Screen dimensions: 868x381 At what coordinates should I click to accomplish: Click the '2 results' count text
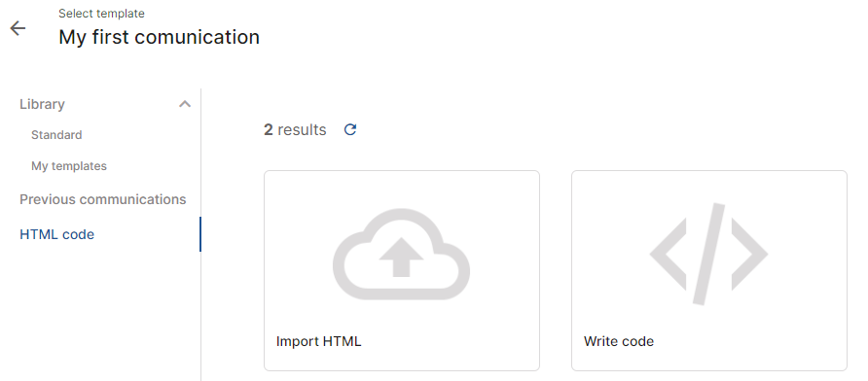[x=295, y=130]
